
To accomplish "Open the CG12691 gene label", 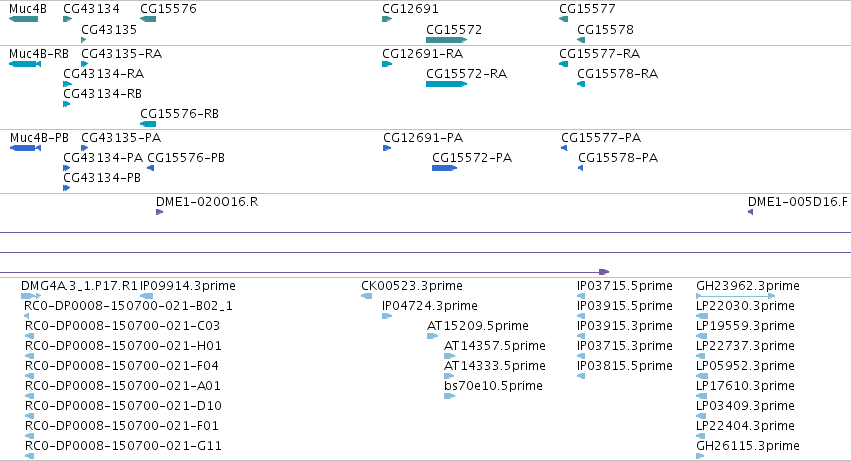I will coord(410,9).
